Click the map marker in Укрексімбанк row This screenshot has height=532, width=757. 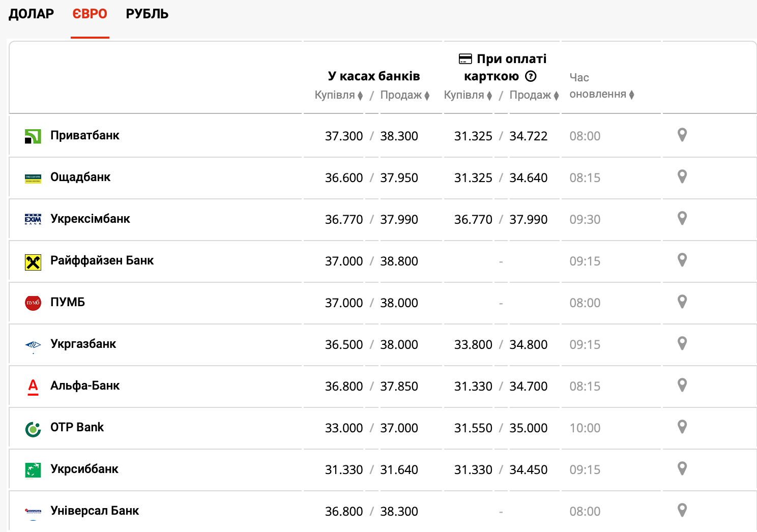682,219
